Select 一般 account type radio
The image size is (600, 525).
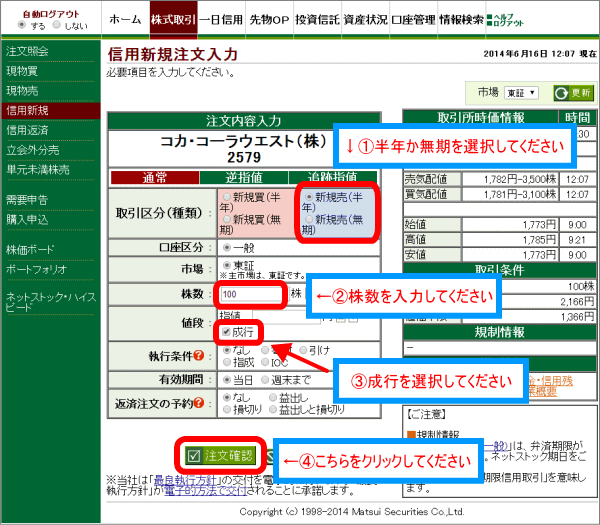227,248
